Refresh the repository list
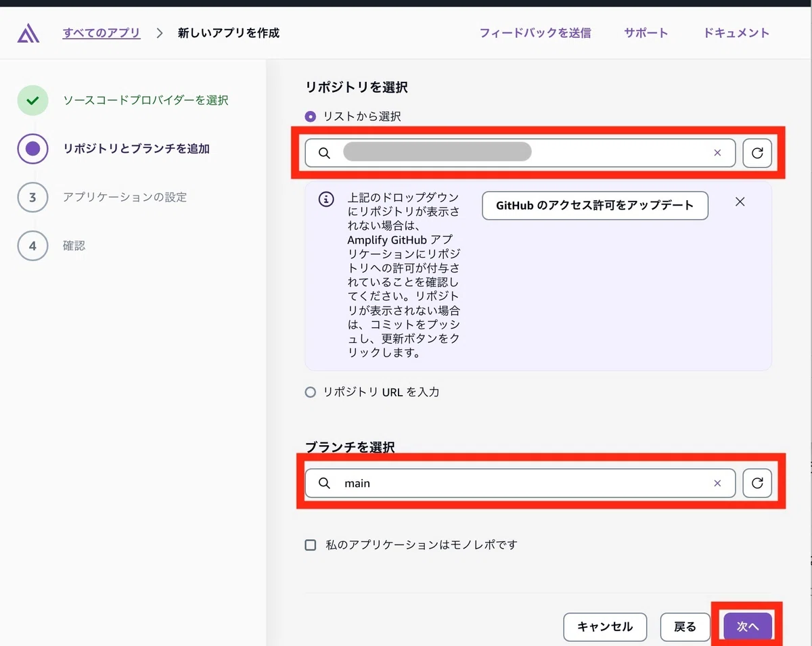Viewport: 812px width, 646px height. click(x=757, y=154)
